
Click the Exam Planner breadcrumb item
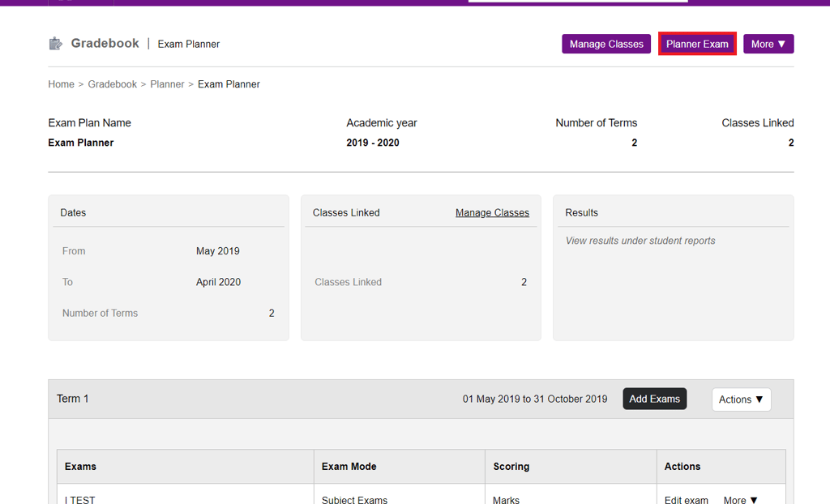(229, 84)
